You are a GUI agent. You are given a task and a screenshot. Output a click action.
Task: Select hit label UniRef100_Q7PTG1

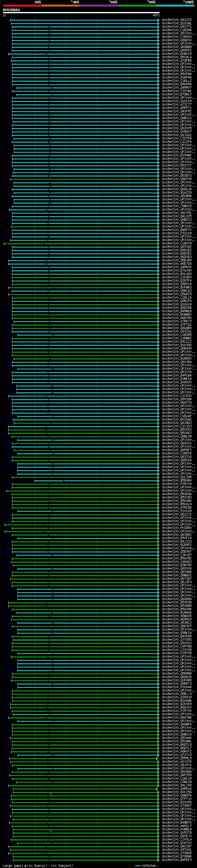pos(177,325)
